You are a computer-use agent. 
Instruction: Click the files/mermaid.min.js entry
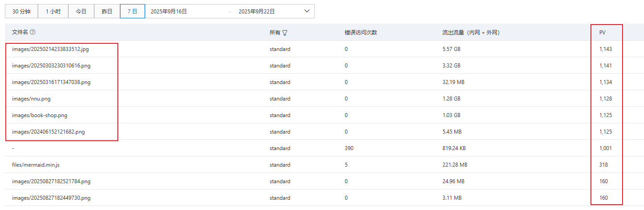[x=36, y=165]
